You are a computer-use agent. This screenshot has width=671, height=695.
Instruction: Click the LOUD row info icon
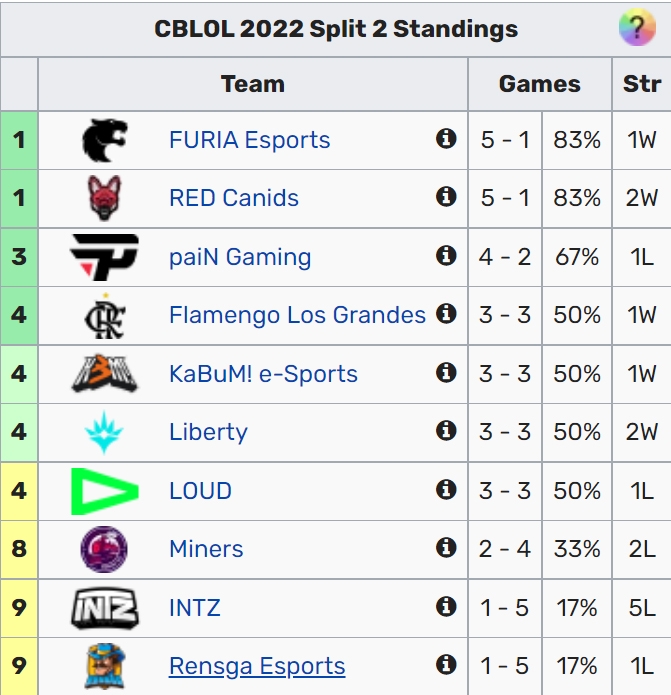coord(446,489)
